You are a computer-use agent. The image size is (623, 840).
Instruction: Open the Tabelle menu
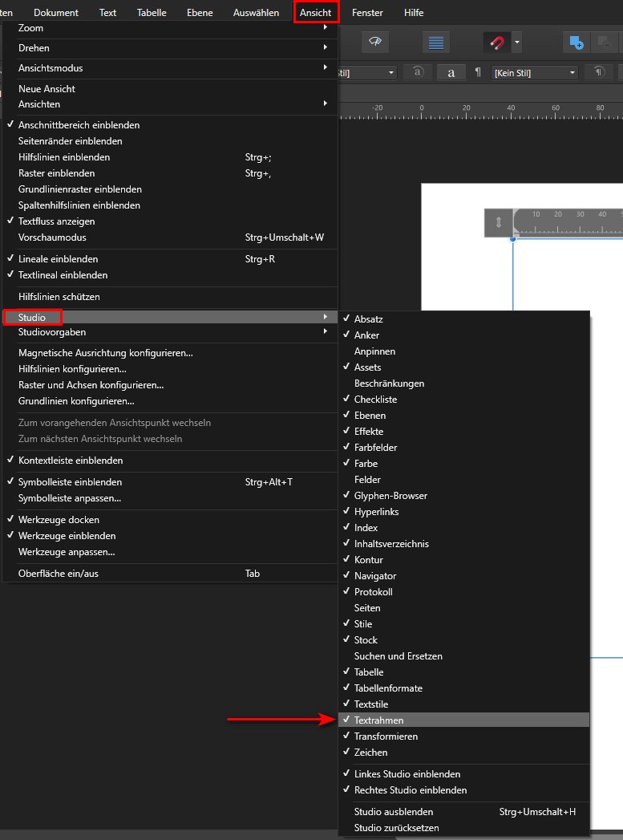152,12
